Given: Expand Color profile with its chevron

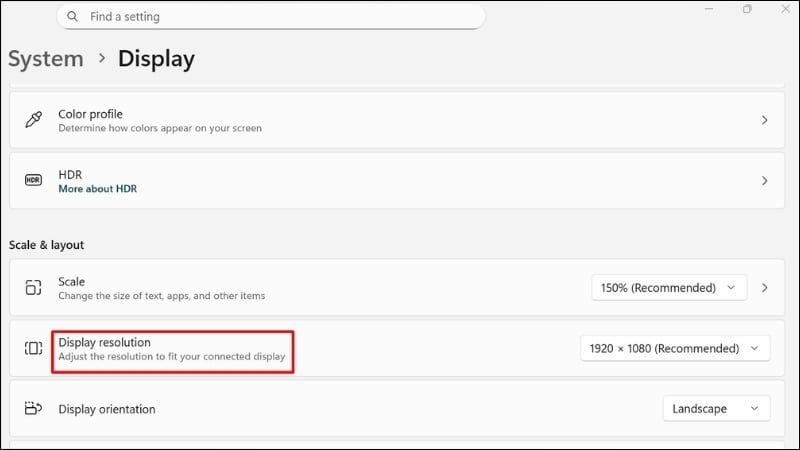Looking at the screenshot, I should (x=764, y=120).
